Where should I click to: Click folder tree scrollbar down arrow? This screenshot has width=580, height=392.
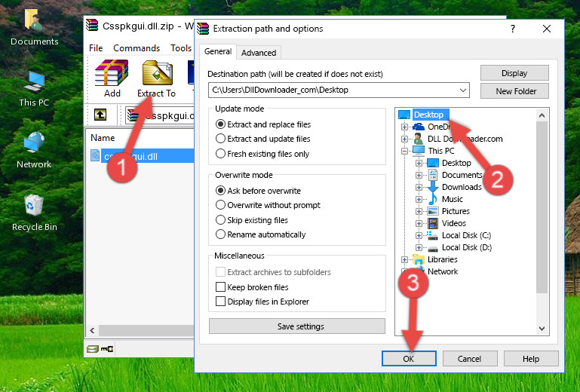pos(542,329)
